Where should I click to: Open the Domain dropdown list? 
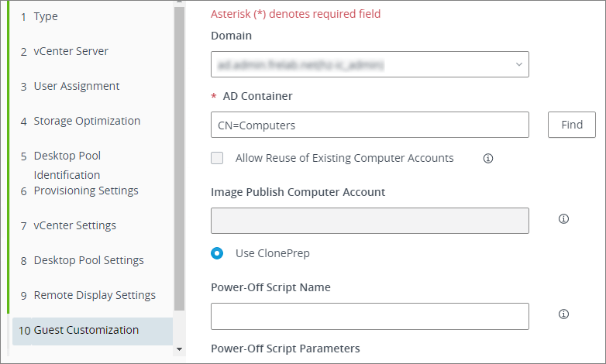click(370, 64)
